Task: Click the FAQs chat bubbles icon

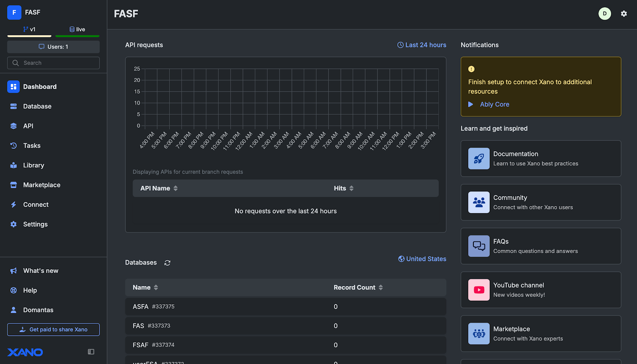Action: [x=479, y=246]
